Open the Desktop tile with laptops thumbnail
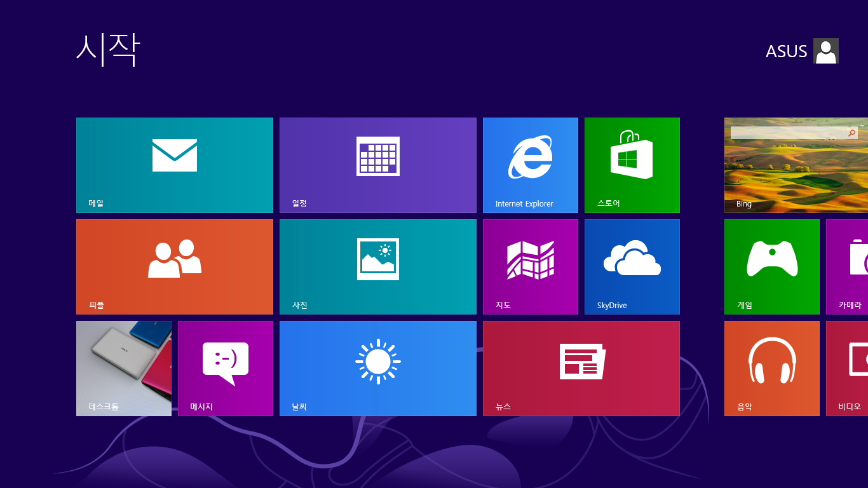Viewport: 868px width, 488px height. click(x=124, y=369)
